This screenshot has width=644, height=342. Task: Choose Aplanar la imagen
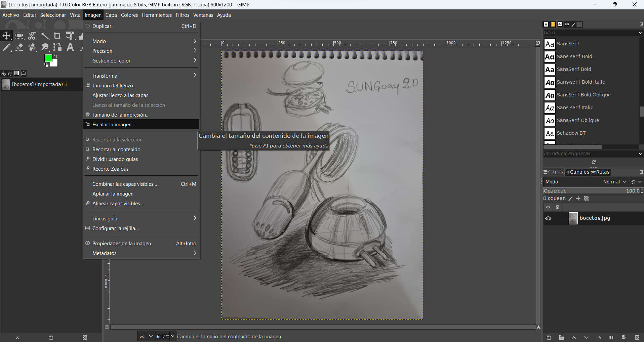click(141, 194)
